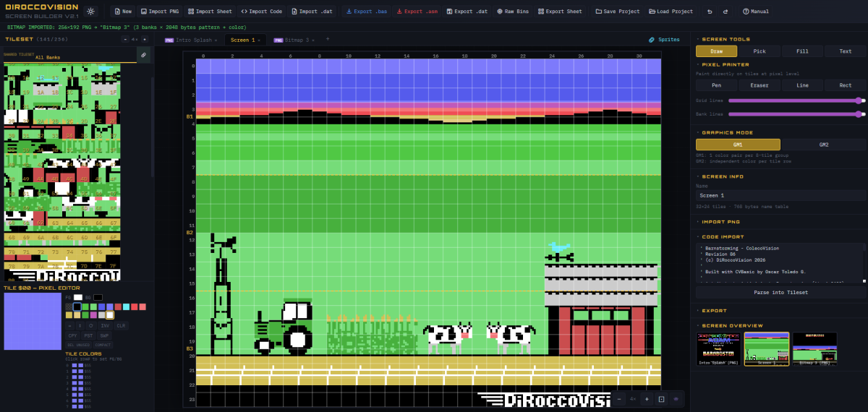Open the Sprites editor
868x412 pixels.
tap(664, 40)
